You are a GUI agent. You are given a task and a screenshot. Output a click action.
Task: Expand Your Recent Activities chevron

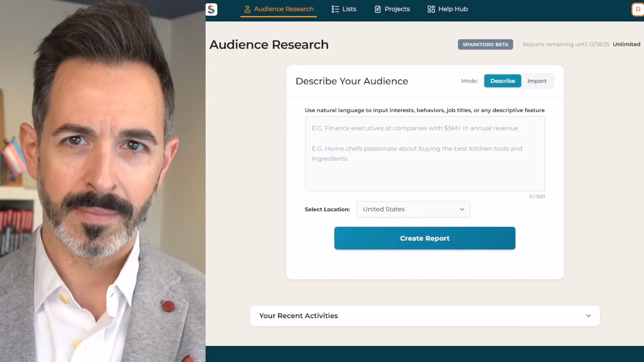[588, 316]
